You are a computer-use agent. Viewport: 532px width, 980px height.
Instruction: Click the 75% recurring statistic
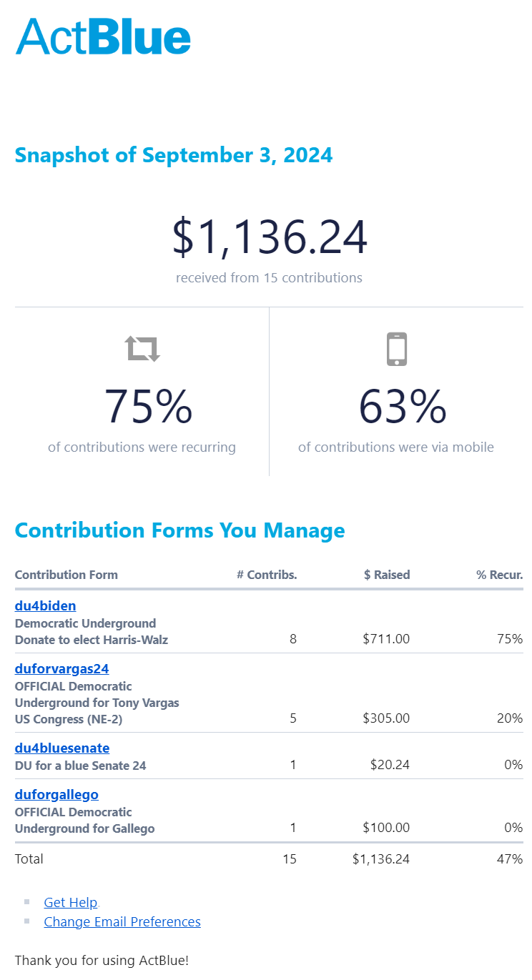pyautogui.click(x=149, y=406)
